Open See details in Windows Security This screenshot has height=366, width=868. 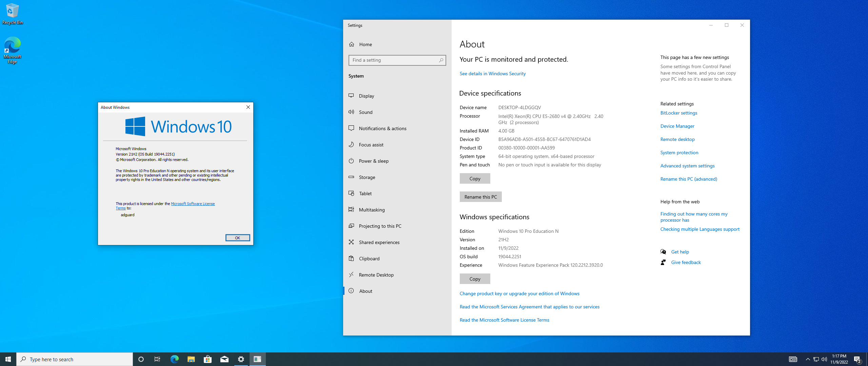(x=492, y=74)
